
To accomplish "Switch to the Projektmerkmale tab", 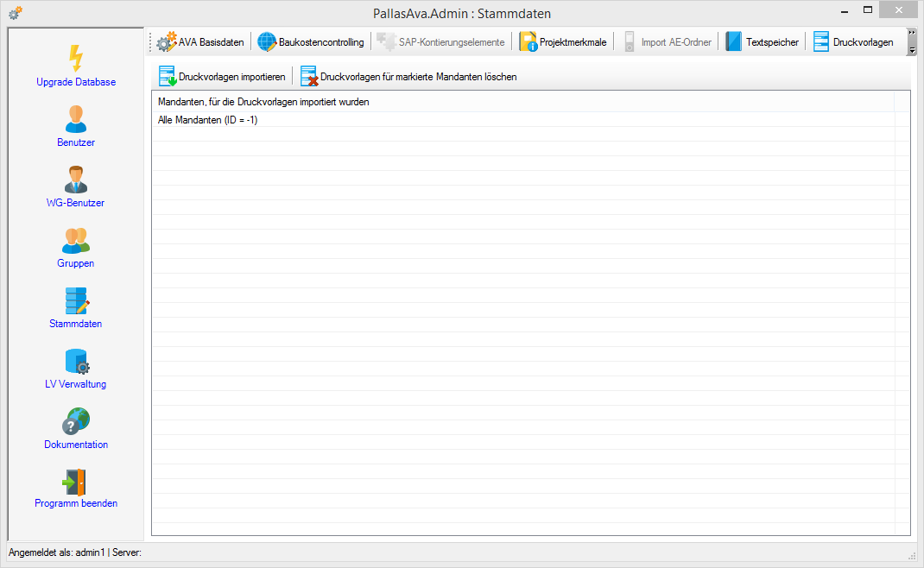I will coord(562,41).
